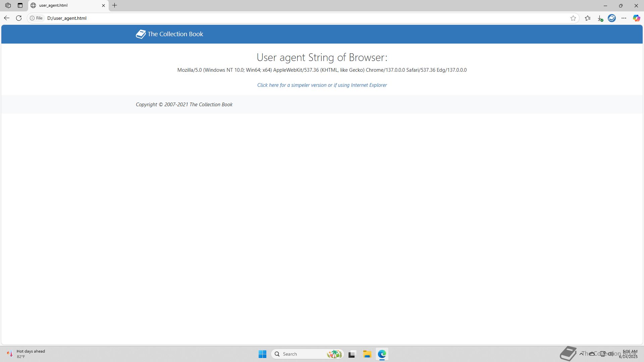Open Settings and more ellipsis menu

pos(624,18)
